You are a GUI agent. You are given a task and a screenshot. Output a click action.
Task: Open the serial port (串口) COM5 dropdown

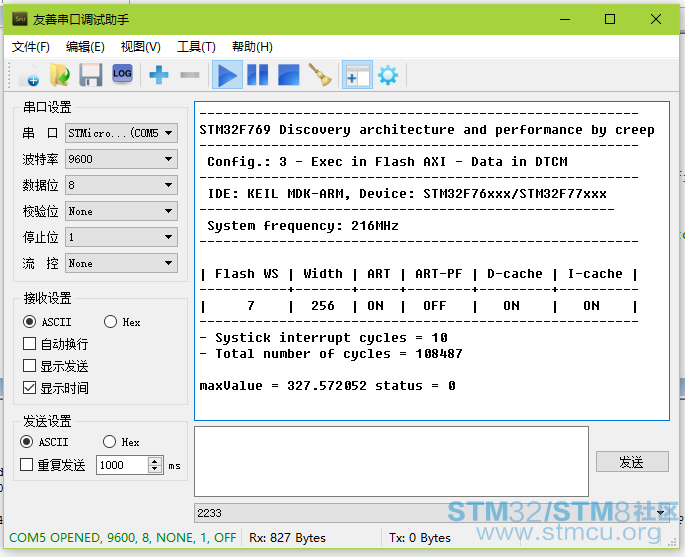(121, 133)
